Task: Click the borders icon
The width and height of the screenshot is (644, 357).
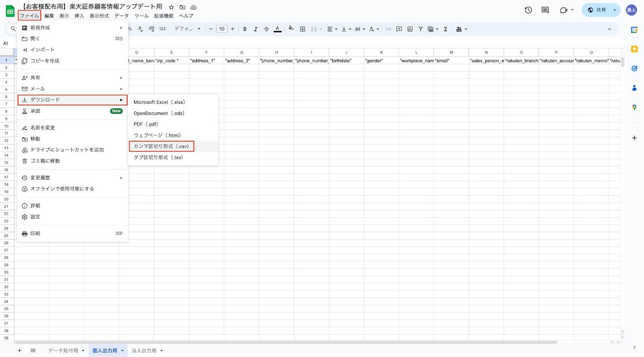Action: pos(303,29)
